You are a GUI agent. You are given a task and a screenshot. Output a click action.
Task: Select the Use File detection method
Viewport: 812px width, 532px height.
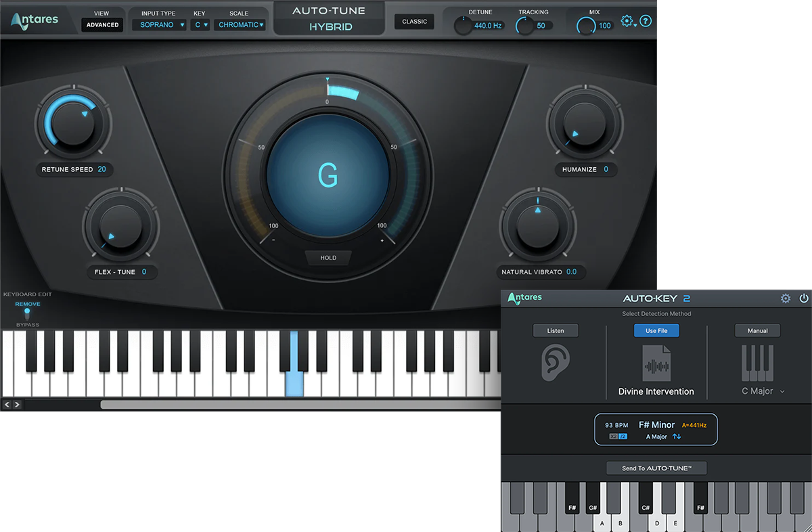pyautogui.click(x=656, y=331)
